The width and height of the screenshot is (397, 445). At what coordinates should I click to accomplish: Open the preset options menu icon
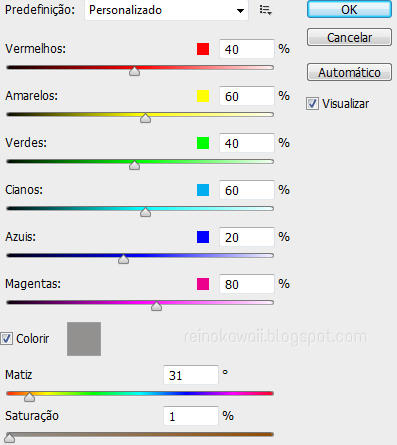coord(266,10)
